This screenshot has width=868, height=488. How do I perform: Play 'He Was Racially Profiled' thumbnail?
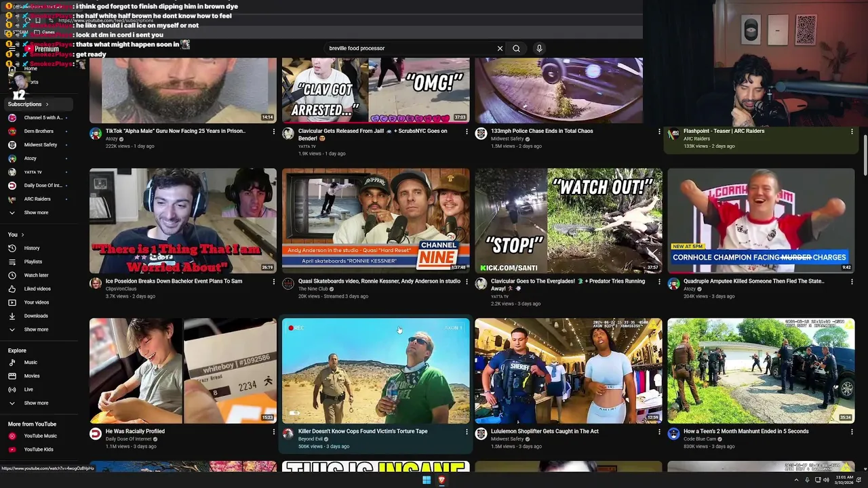tap(183, 371)
